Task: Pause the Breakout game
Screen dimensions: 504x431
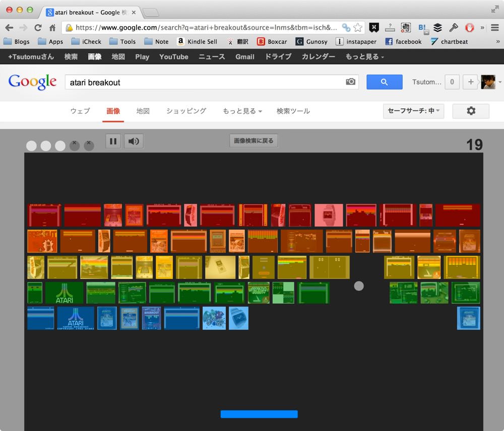Action: tap(113, 141)
